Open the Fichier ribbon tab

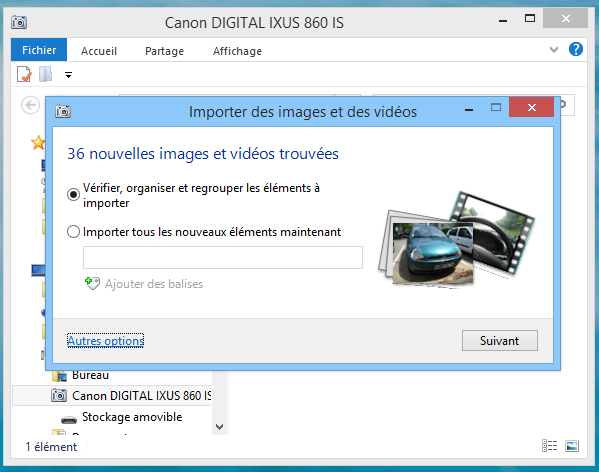pos(39,50)
